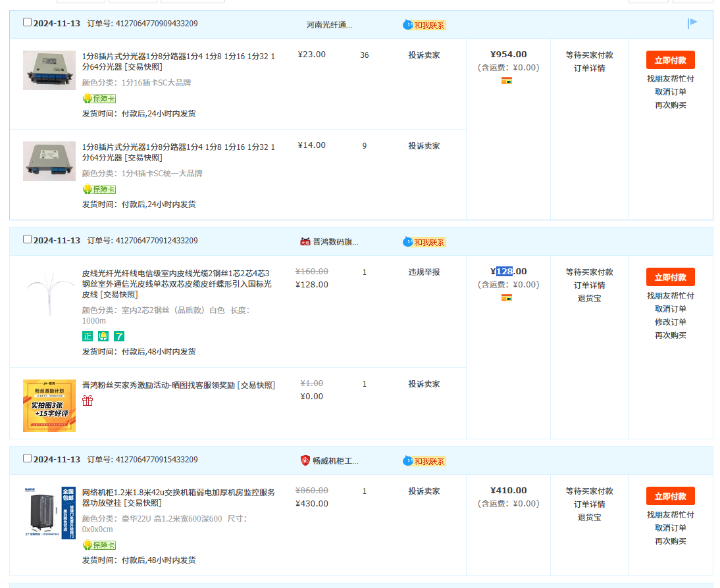Click the flag marker icon on first order

[x=692, y=24]
